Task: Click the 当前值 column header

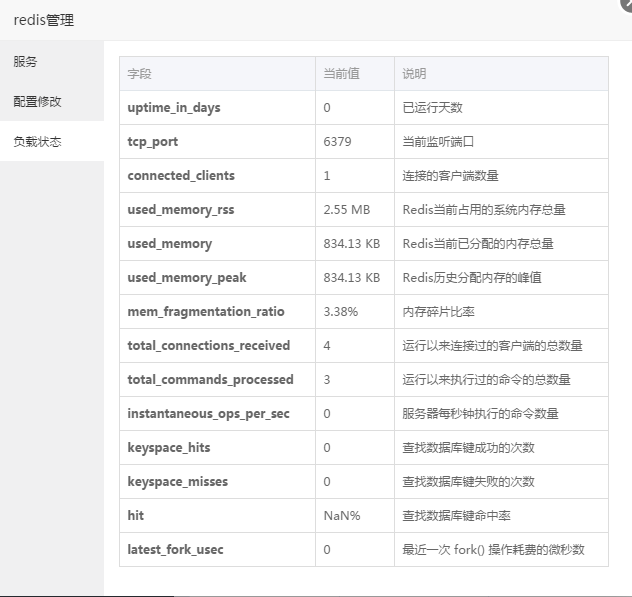Action: pos(341,74)
